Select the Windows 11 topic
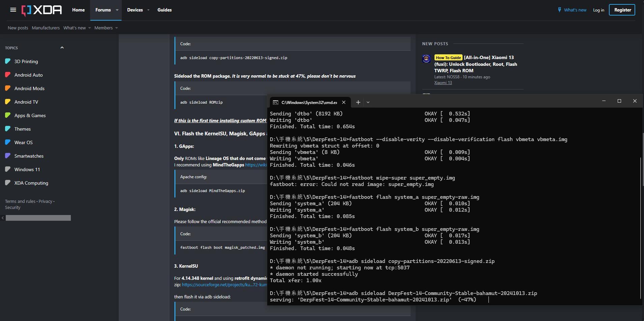Image resolution: width=644 pixels, height=321 pixels. pos(27,169)
